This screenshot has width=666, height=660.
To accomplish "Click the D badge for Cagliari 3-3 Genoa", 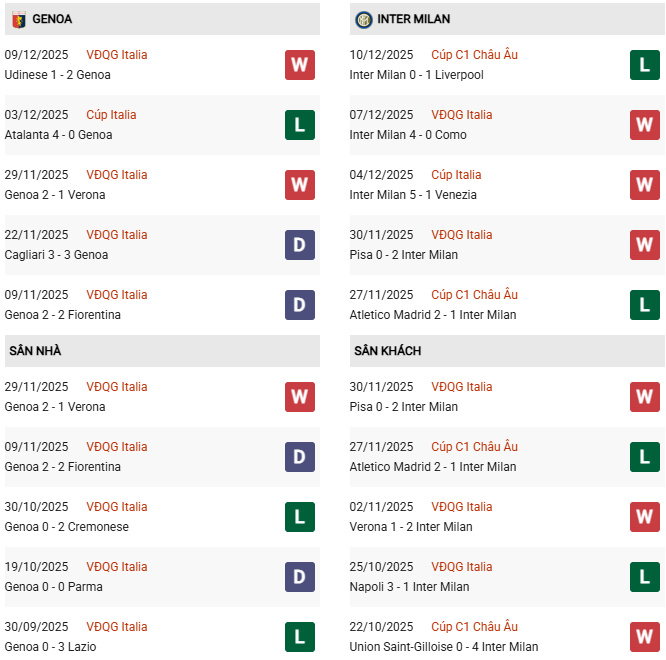I will tap(299, 245).
